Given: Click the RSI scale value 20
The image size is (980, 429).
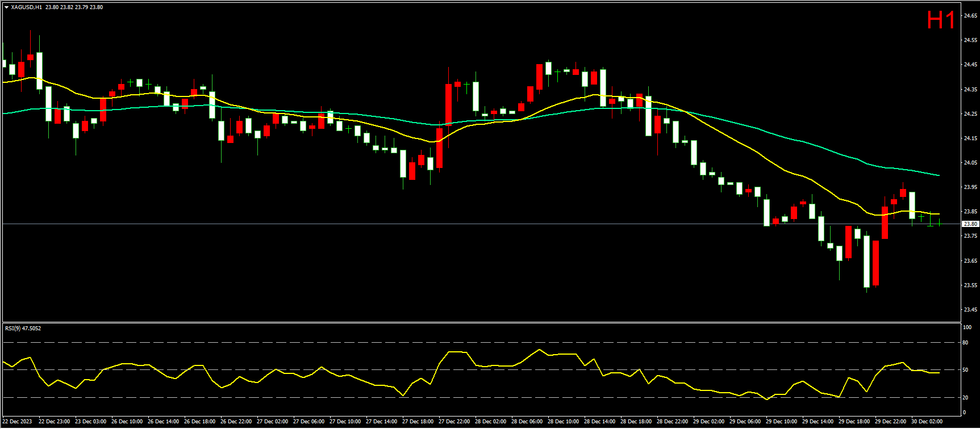Looking at the screenshot, I should pos(965,398).
